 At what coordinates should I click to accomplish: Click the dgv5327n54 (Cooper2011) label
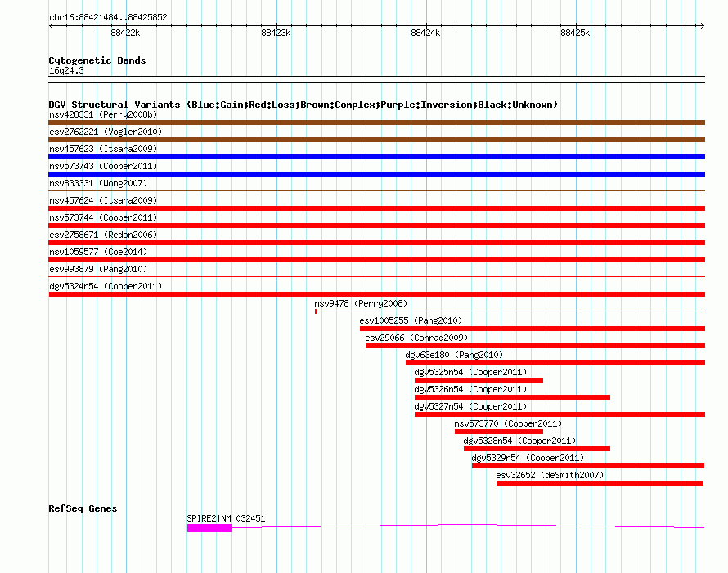(470, 406)
